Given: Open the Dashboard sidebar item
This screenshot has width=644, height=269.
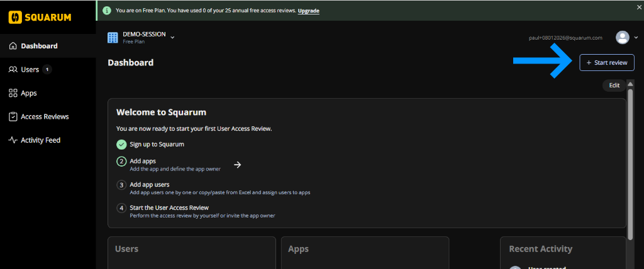Looking at the screenshot, I should (48, 46).
